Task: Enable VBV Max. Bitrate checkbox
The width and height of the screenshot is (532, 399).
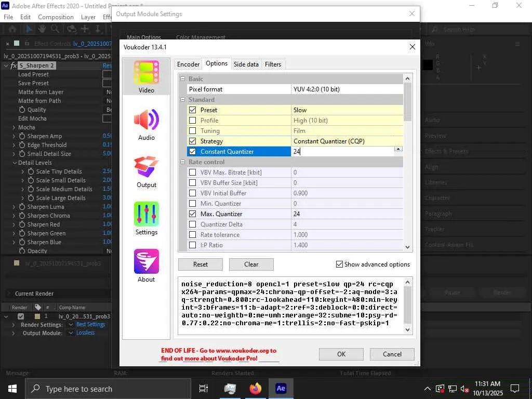Action: [192, 172]
